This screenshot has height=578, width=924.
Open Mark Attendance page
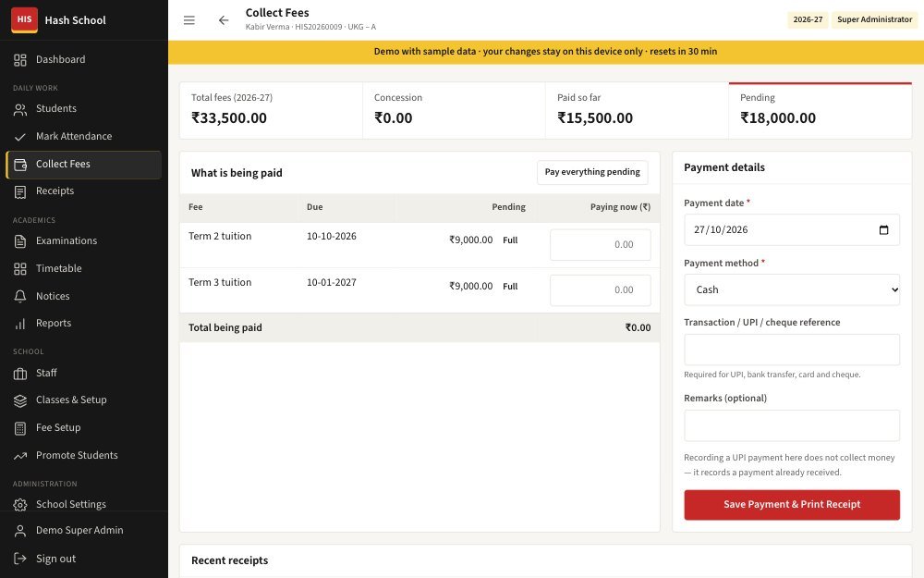[x=84, y=136]
